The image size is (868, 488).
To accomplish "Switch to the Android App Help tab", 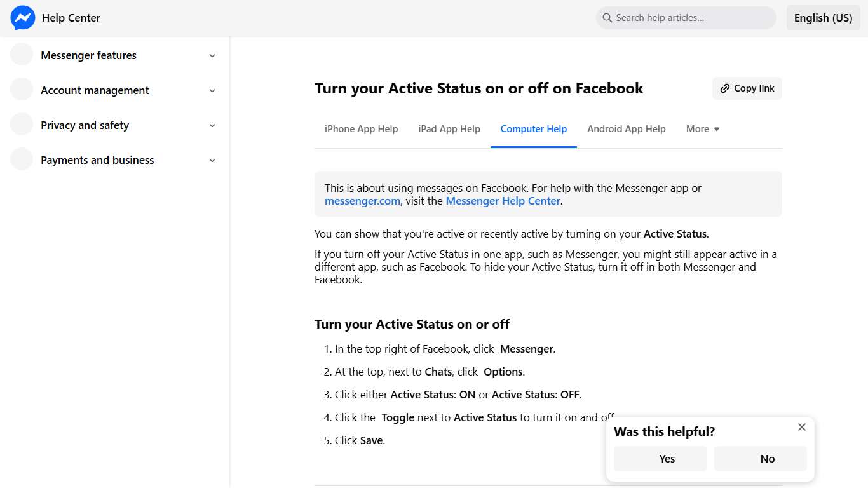I will [x=627, y=129].
